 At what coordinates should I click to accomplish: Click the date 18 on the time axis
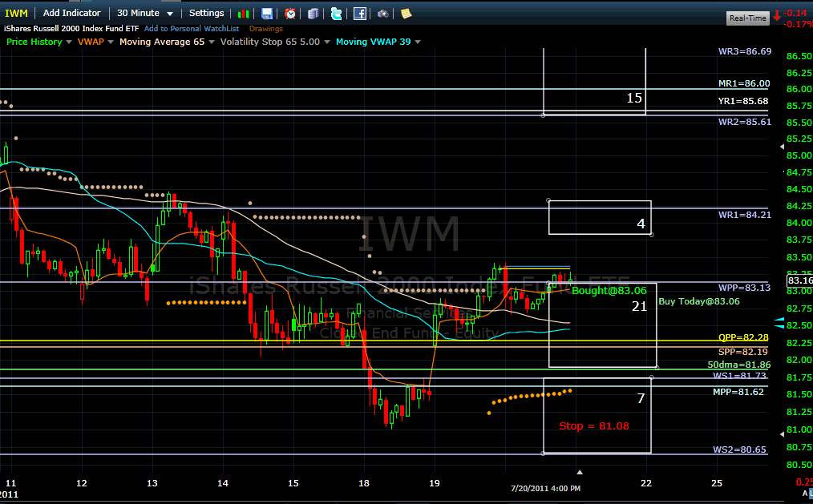[x=364, y=482]
